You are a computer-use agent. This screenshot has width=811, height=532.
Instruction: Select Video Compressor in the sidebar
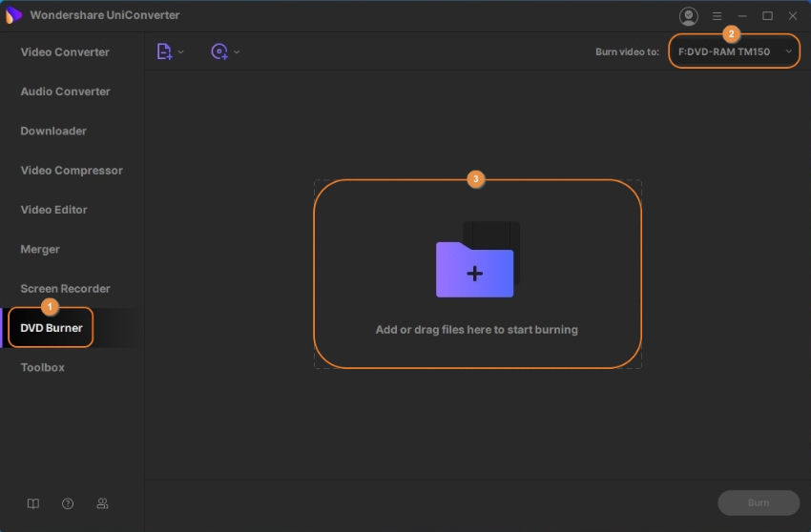[x=72, y=171]
